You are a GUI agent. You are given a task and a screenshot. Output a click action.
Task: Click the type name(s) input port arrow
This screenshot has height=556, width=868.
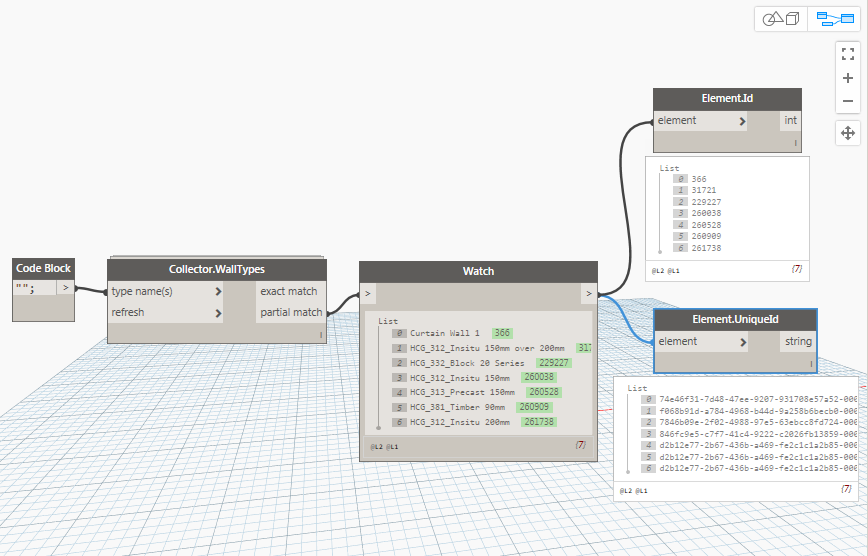click(218, 291)
